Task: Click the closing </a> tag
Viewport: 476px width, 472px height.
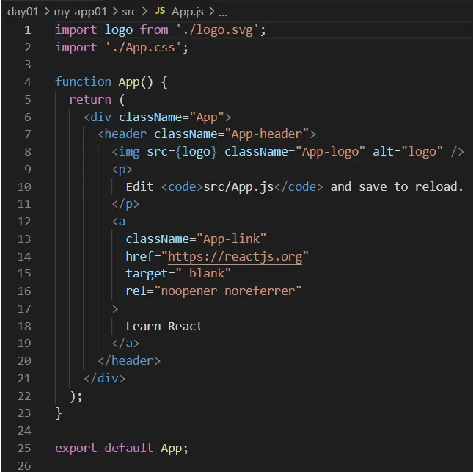Action: [x=125, y=344]
